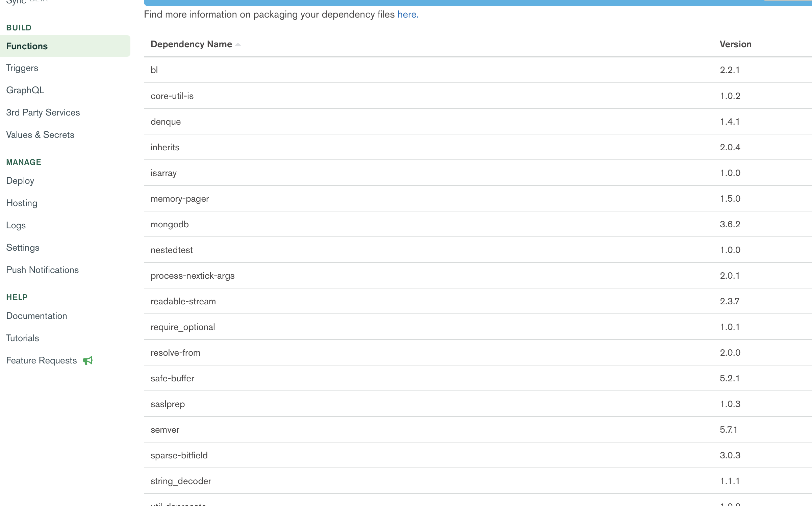Open the Tutorials help link

[23, 338]
